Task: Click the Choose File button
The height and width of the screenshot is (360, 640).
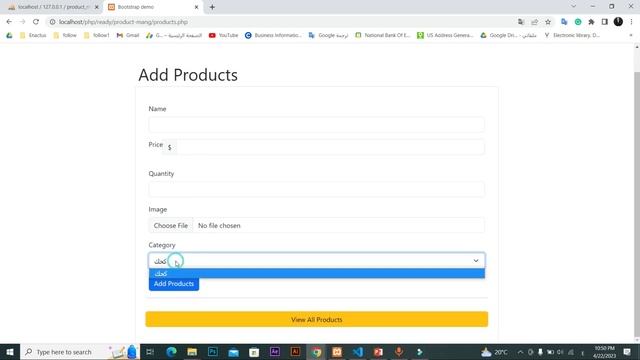Action: point(171,225)
